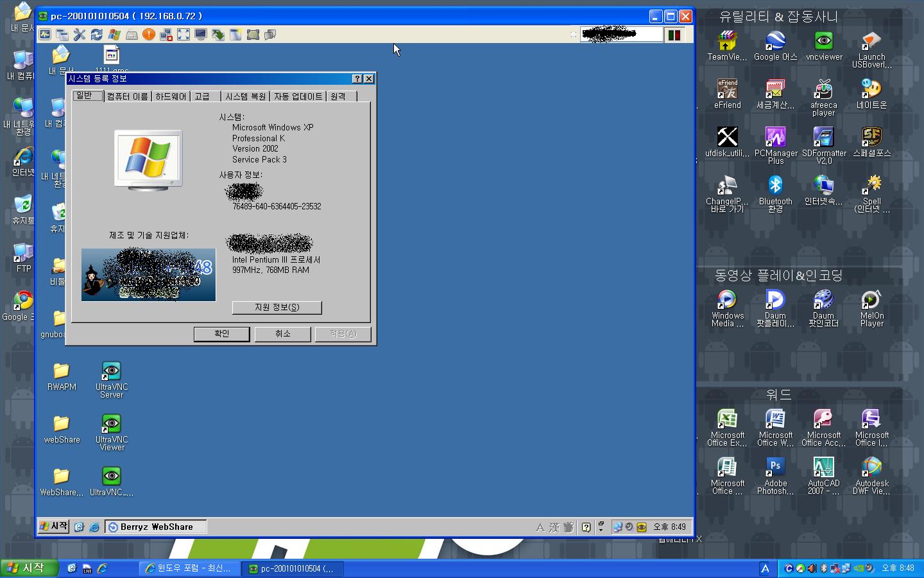Open UltraVNC Server icon on remote desktop
This screenshot has height=578, width=924.
click(x=112, y=380)
